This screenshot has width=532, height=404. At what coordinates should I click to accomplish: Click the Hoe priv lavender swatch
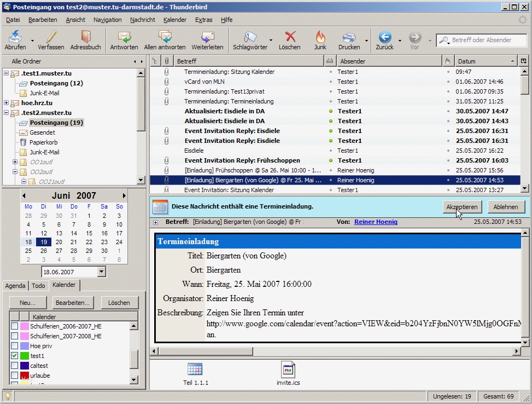click(25, 346)
